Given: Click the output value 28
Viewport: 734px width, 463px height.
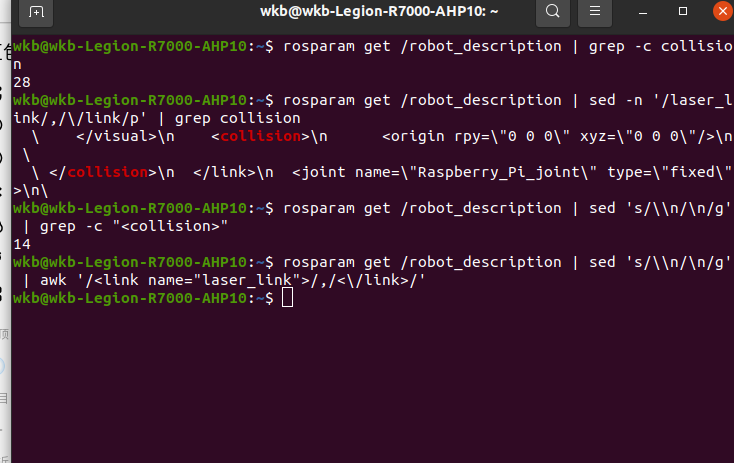Looking at the screenshot, I should (x=22, y=82).
